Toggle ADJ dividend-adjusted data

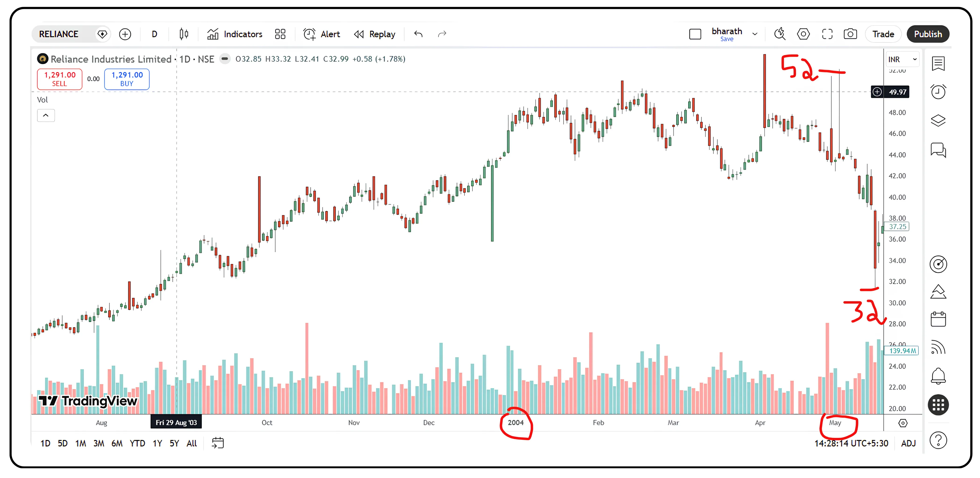click(x=908, y=443)
